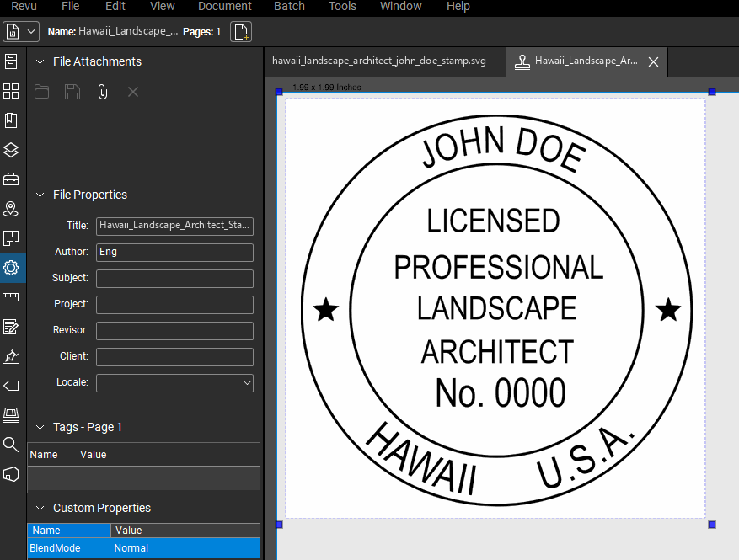Select the Properties gear icon
The height and width of the screenshot is (560, 739).
point(11,268)
